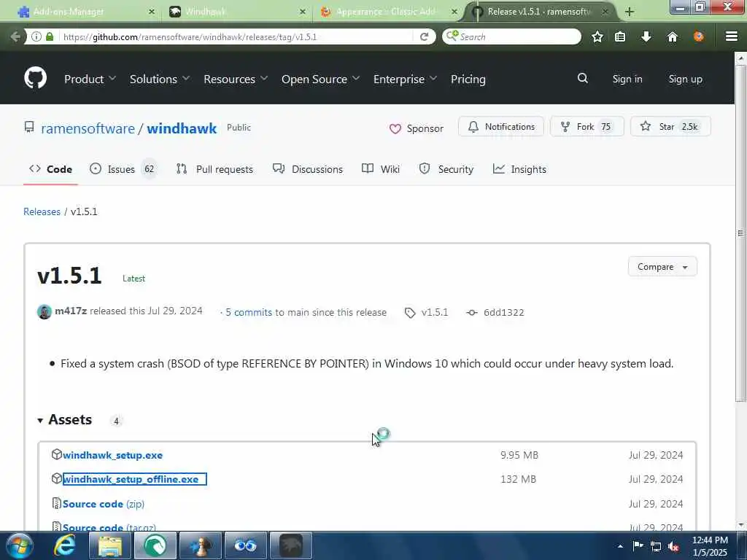
Task: Go back to Releases breadcrumb
Action: click(42, 211)
